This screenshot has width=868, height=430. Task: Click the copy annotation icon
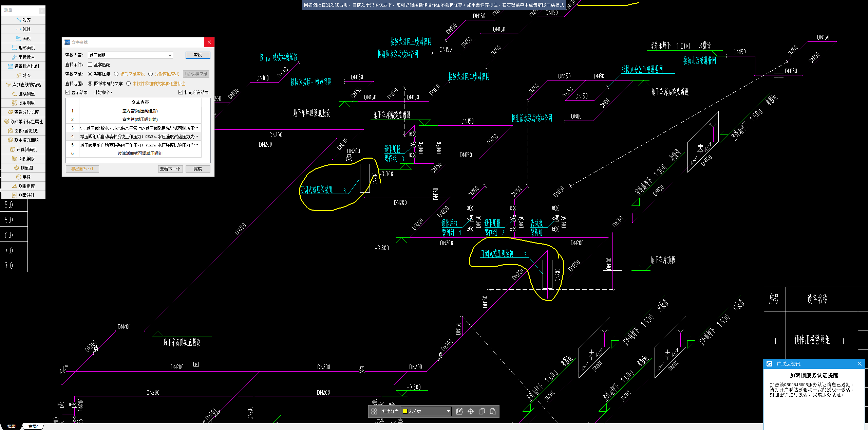coord(482,411)
